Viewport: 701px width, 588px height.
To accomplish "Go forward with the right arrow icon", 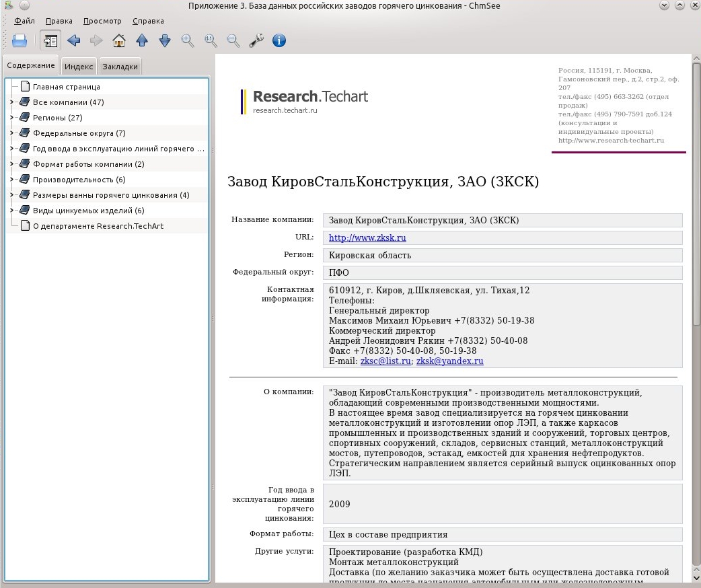I will tap(96, 40).
